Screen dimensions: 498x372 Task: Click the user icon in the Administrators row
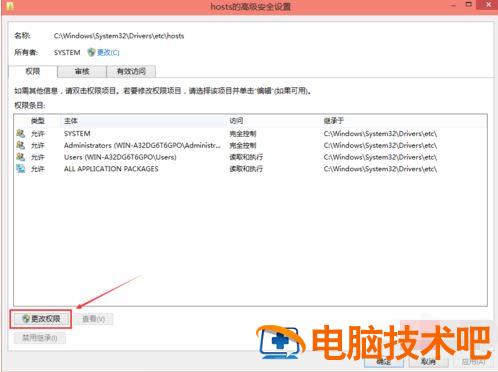(x=20, y=145)
